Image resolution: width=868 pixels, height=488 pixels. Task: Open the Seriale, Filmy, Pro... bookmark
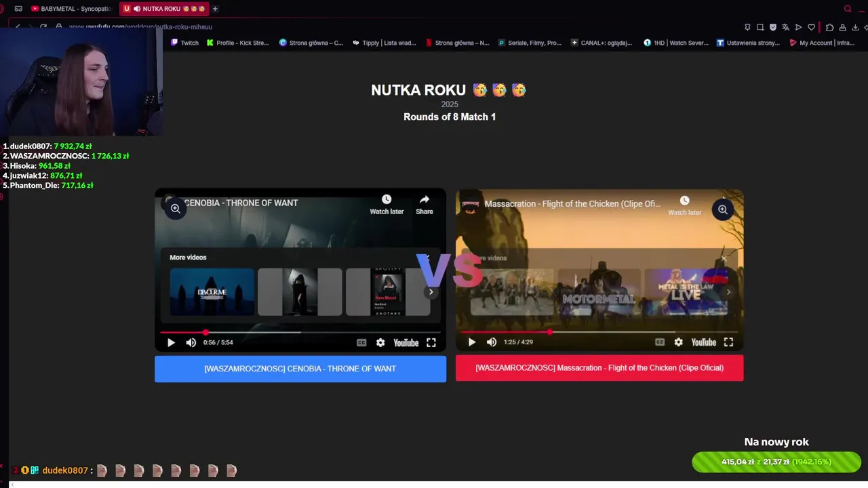coord(530,43)
